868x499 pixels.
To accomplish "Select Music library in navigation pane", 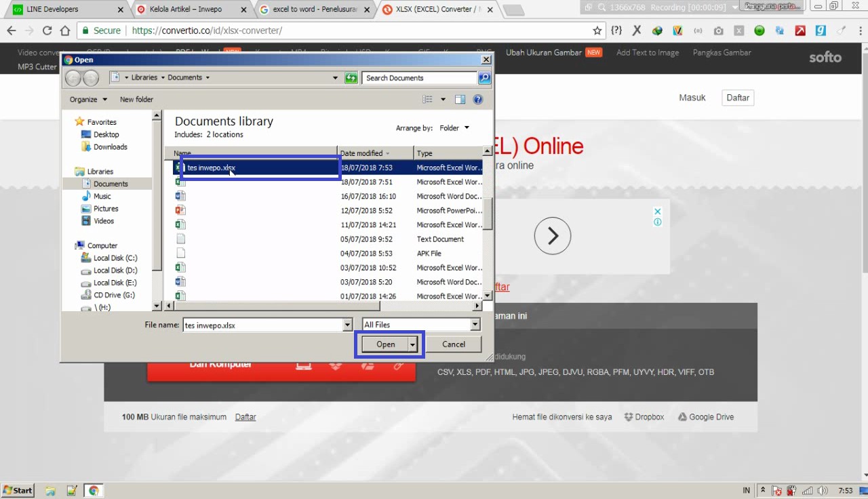I will pos(96,196).
